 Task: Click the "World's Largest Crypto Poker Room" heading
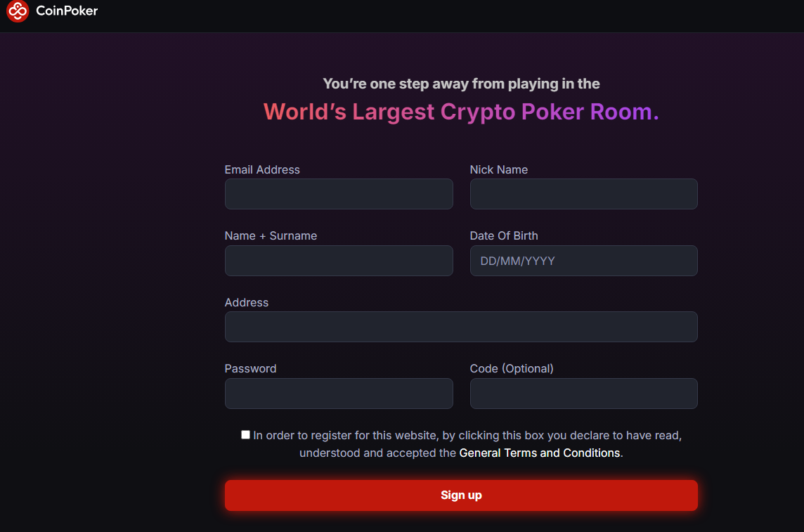tap(461, 112)
